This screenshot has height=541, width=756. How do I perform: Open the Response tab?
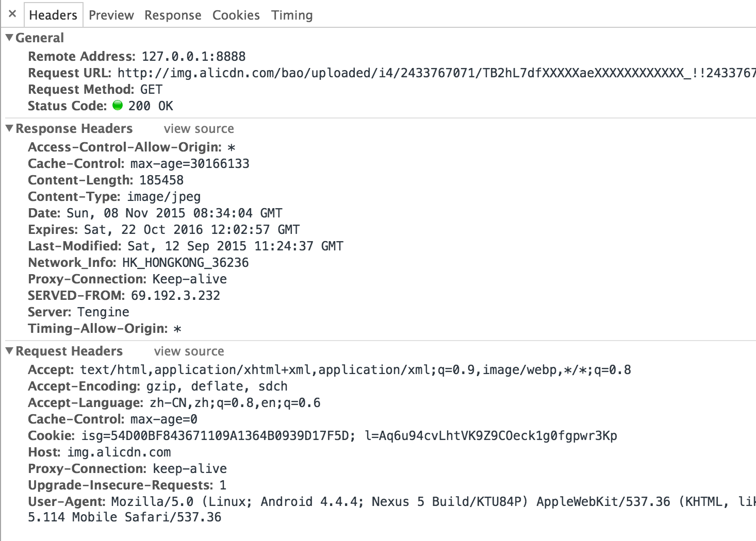tap(173, 15)
